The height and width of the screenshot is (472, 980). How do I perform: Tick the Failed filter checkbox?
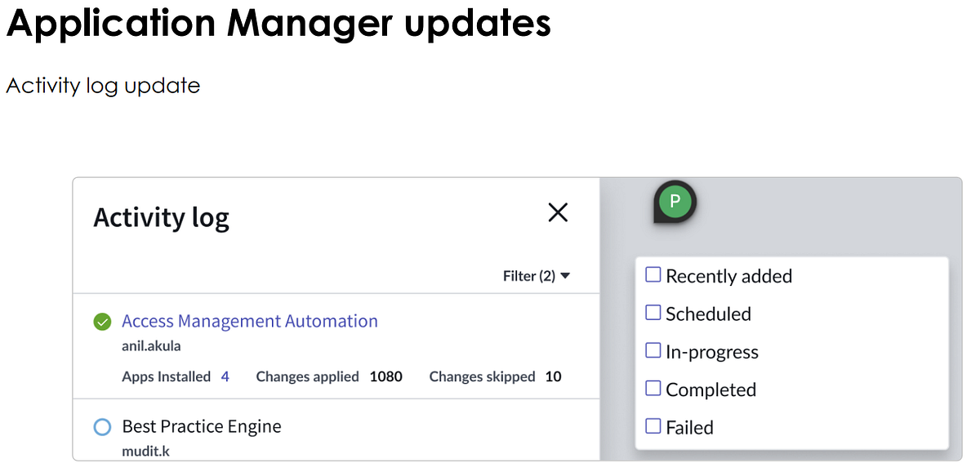(x=653, y=426)
